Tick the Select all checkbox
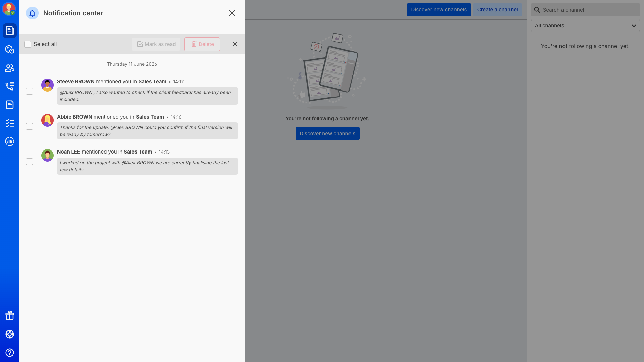 28,44
